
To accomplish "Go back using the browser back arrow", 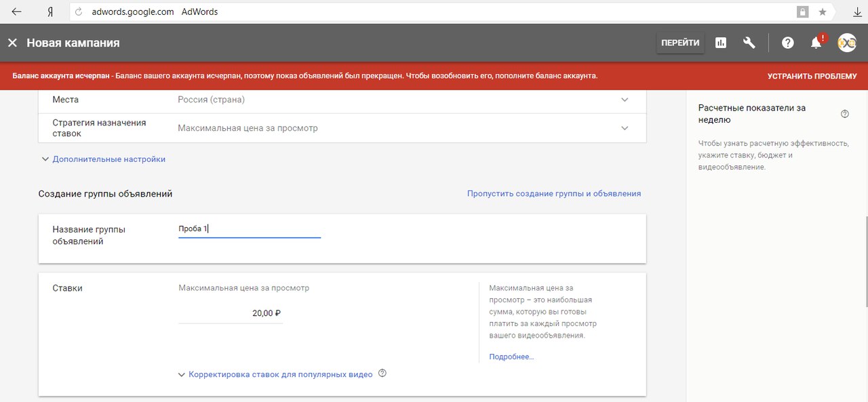I will 17,12.
